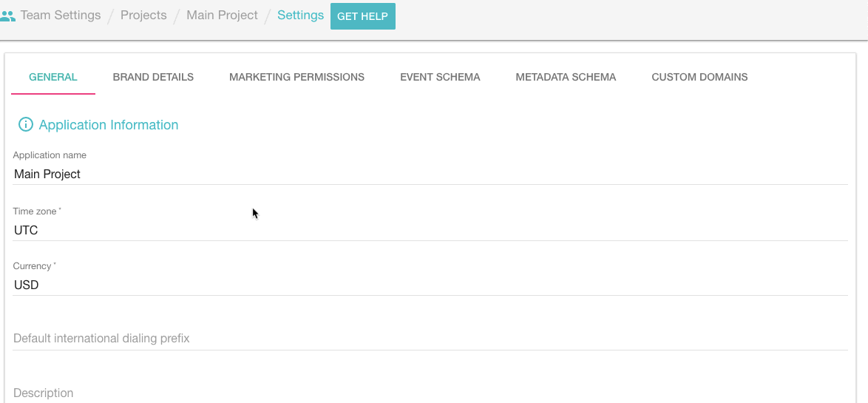Go to Projects breadcrumb link
868x403 pixels.
tap(143, 16)
